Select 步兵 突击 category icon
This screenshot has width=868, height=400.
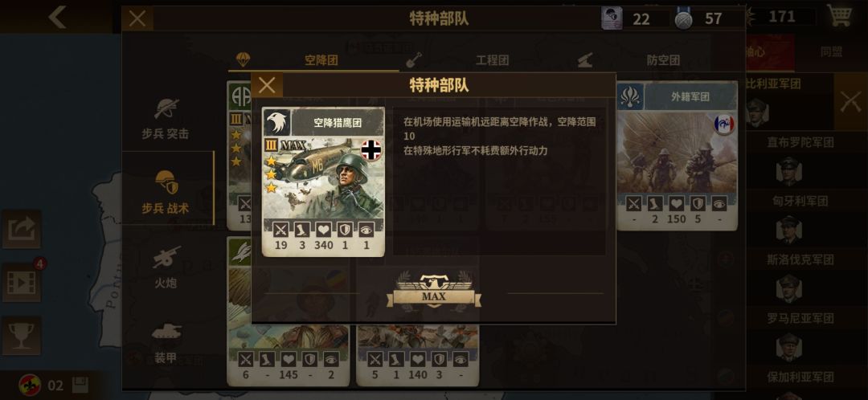[166, 108]
